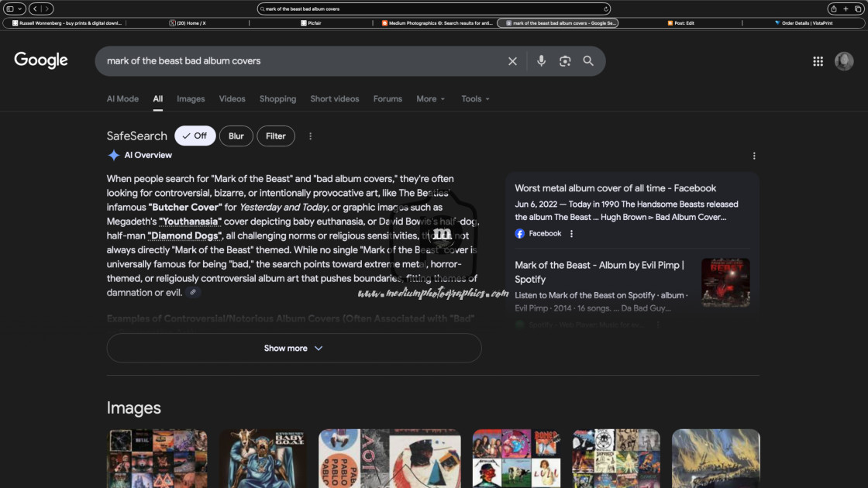Open the "Diamond Dogs" link
Viewport: 868px width, 488px height.
click(184, 236)
